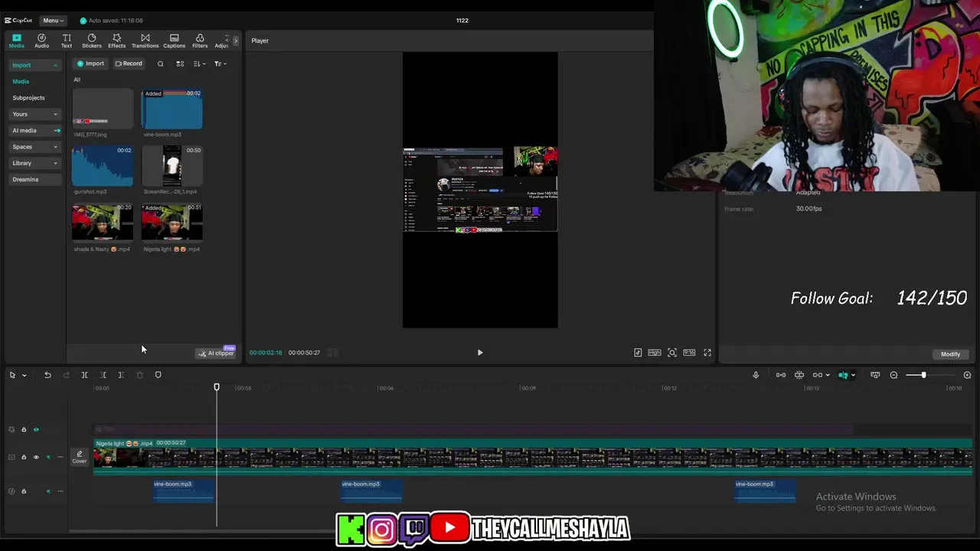Start voiceover recording with microphone icon

(756, 375)
